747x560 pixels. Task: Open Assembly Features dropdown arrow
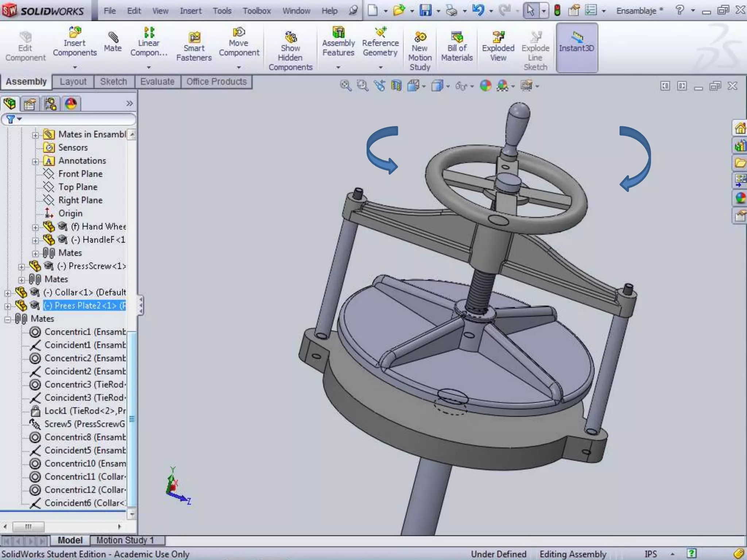click(338, 67)
